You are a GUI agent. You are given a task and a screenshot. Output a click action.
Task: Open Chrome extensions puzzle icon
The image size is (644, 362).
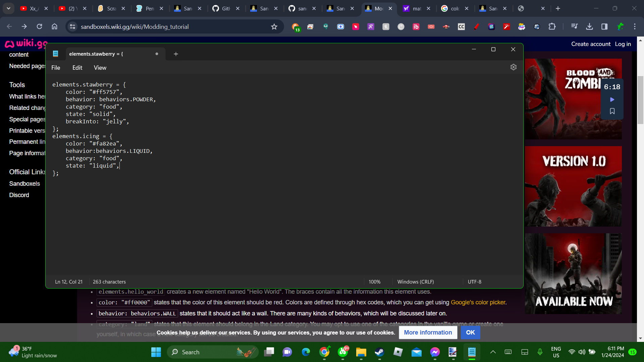[x=552, y=26]
